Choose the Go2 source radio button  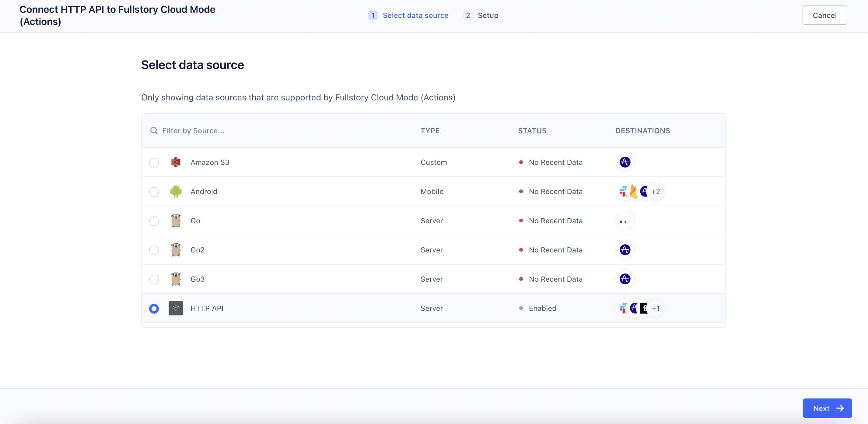pos(154,250)
